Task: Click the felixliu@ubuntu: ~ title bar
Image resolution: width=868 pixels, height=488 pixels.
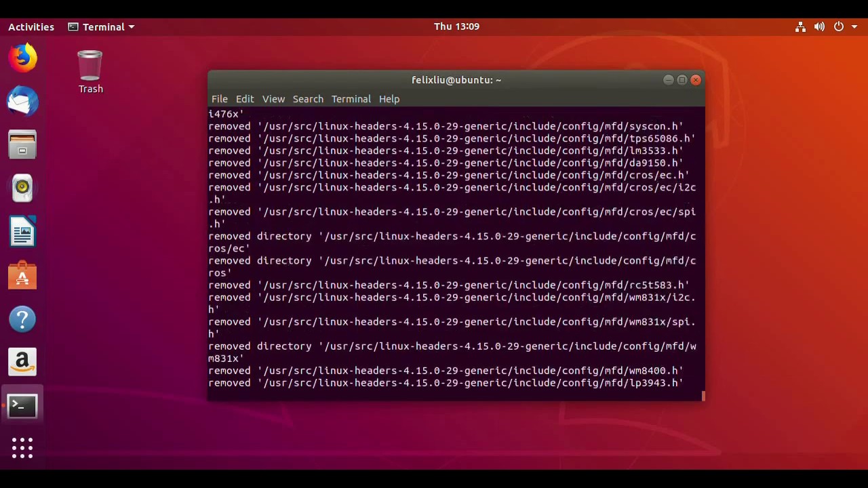Action: [x=456, y=80]
